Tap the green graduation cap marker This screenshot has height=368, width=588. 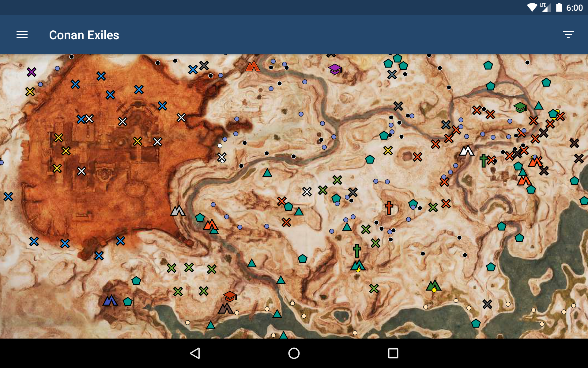point(520,107)
